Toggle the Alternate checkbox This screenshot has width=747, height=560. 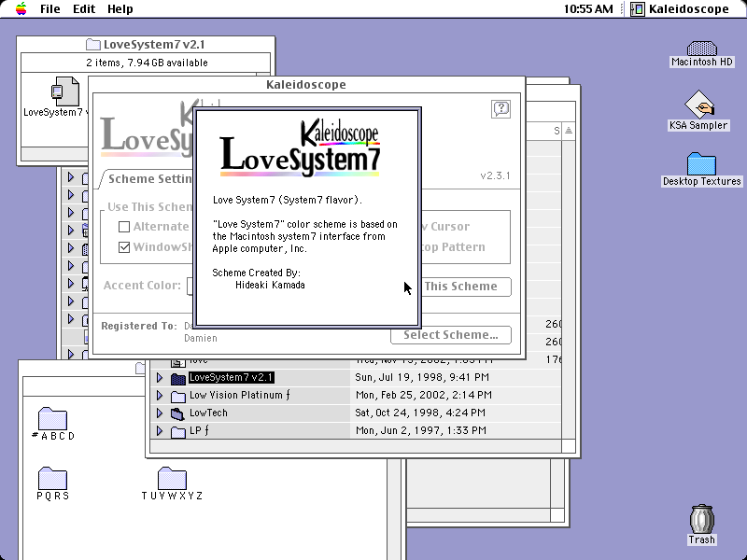click(124, 227)
